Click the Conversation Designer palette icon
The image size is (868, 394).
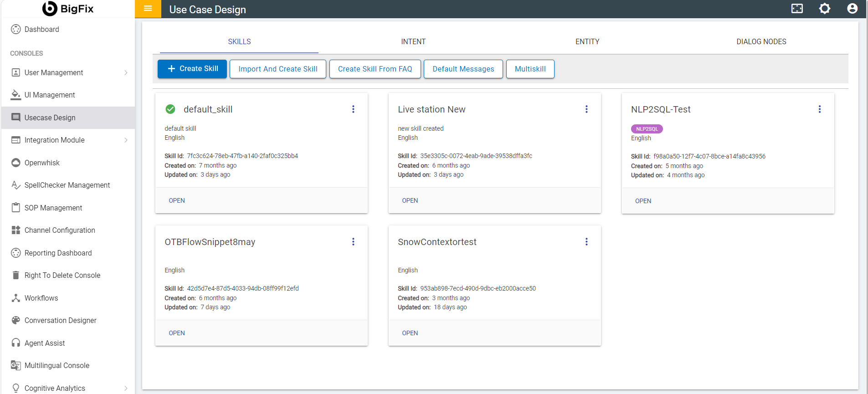(x=16, y=320)
